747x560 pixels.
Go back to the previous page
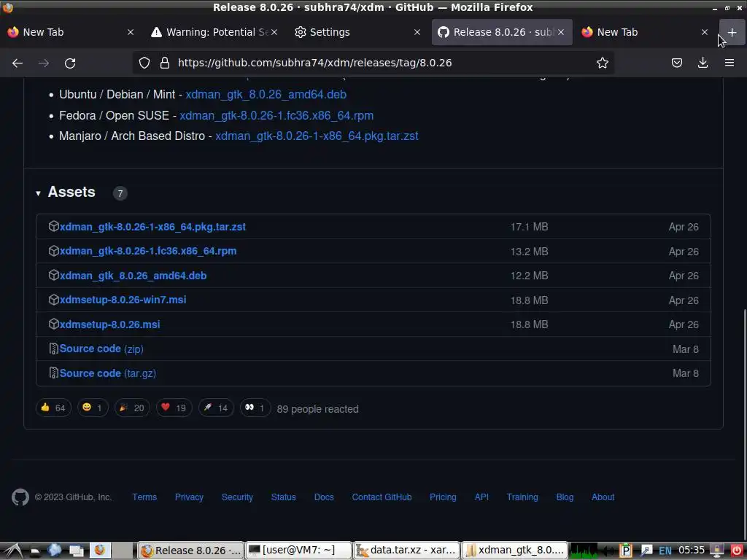18,63
